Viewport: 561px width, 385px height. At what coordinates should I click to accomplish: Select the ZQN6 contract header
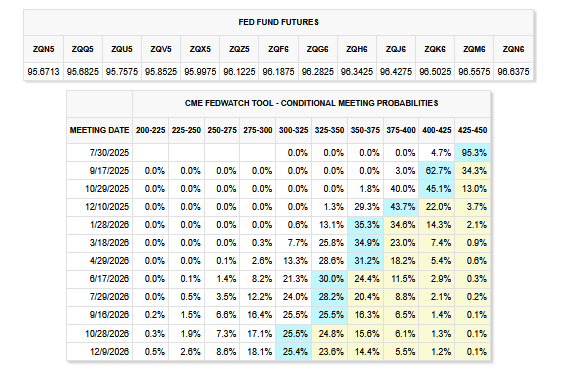tap(513, 49)
